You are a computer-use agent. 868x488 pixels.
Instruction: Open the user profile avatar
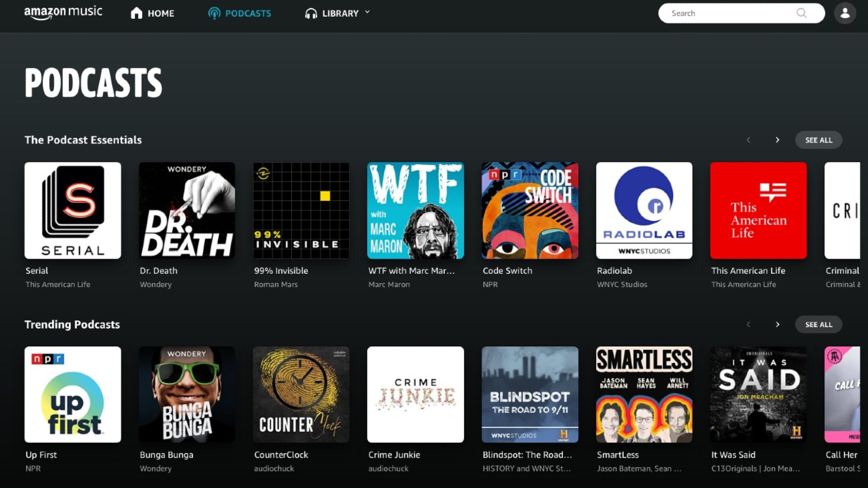(x=845, y=13)
